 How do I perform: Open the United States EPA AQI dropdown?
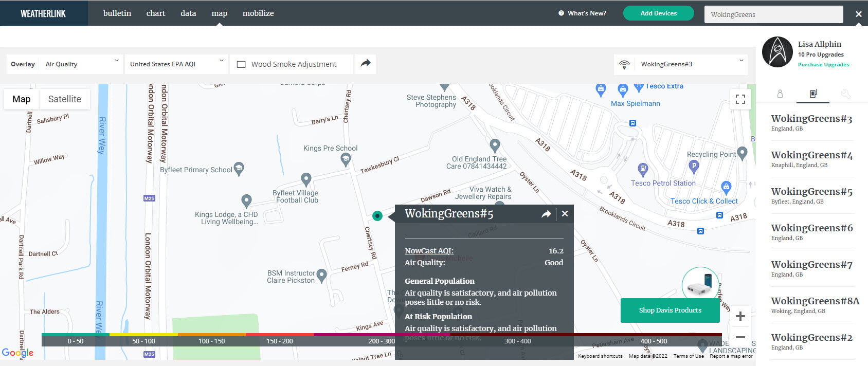click(177, 64)
